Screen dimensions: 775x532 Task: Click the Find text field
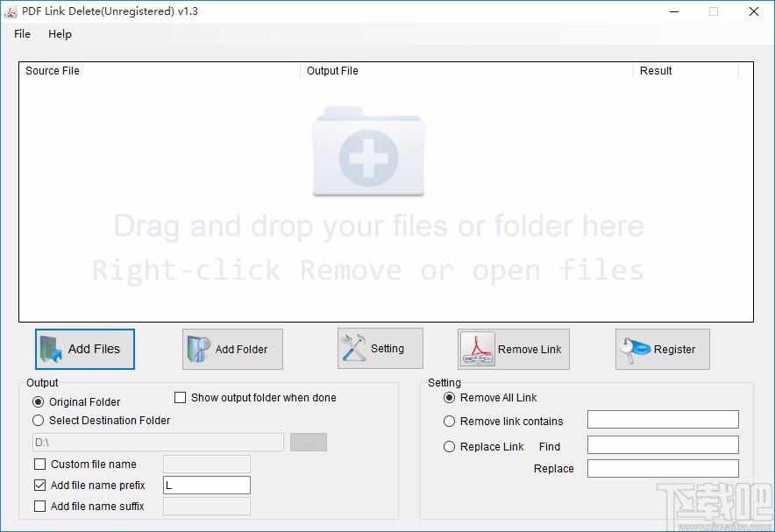(x=663, y=444)
